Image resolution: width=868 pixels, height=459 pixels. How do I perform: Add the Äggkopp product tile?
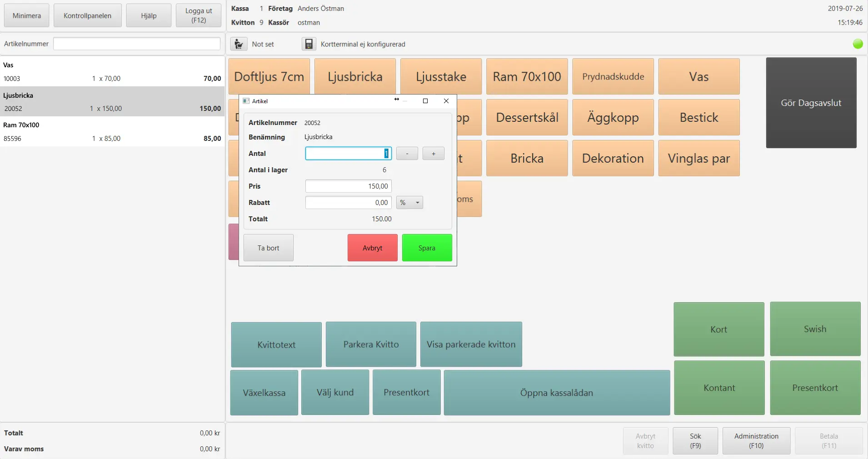(613, 117)
